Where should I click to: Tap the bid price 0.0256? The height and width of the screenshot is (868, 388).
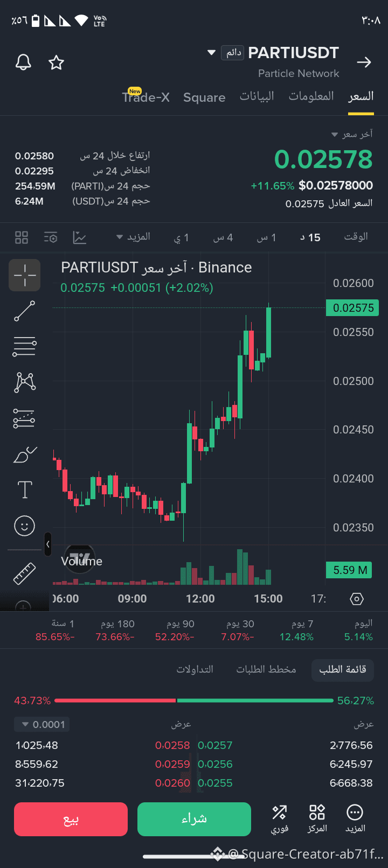pos(215,764)
